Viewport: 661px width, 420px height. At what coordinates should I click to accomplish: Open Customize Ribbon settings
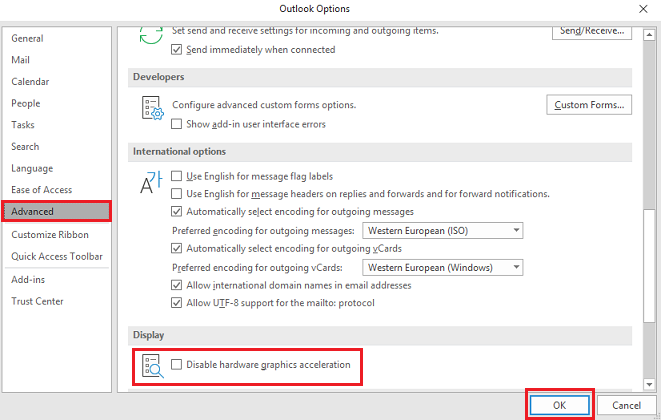[x=56, y=234]
